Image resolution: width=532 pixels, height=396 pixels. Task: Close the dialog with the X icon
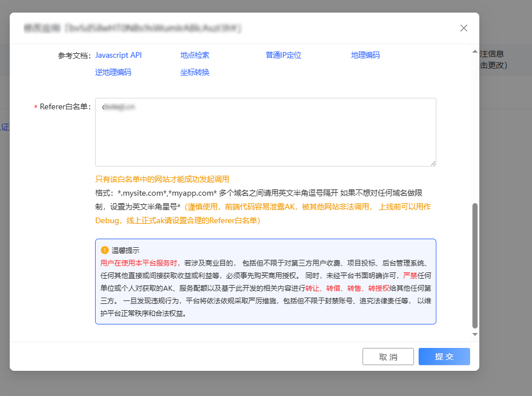click(464, 28)
